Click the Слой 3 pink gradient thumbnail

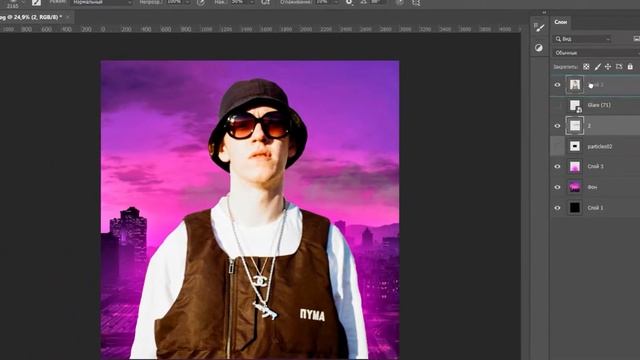[575, 167]
